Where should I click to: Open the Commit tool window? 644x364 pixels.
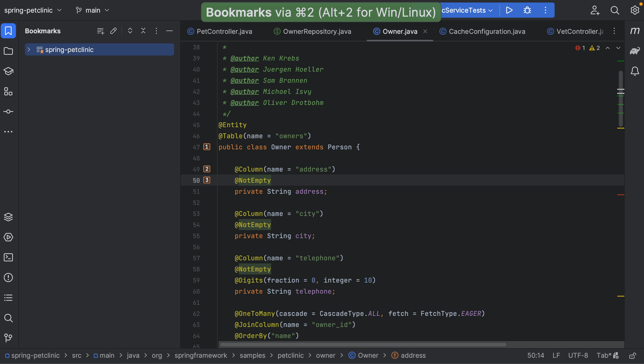(x=8, y=111)
